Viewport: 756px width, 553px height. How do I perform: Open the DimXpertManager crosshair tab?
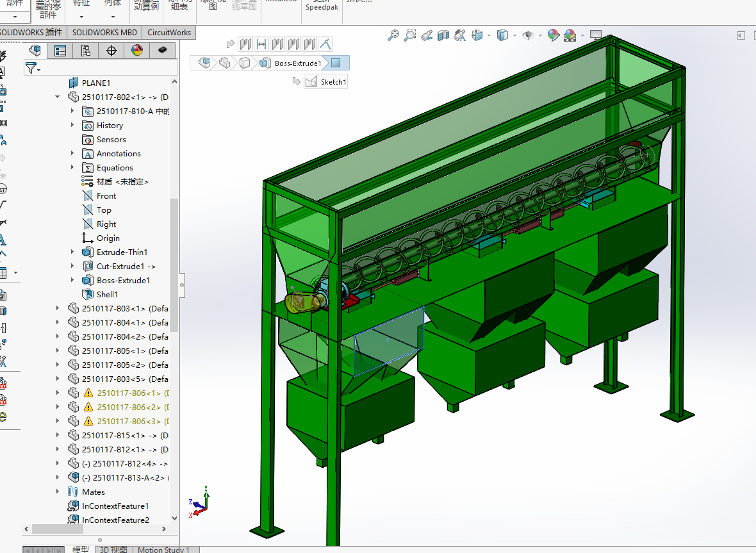click(x=111, y=51)
